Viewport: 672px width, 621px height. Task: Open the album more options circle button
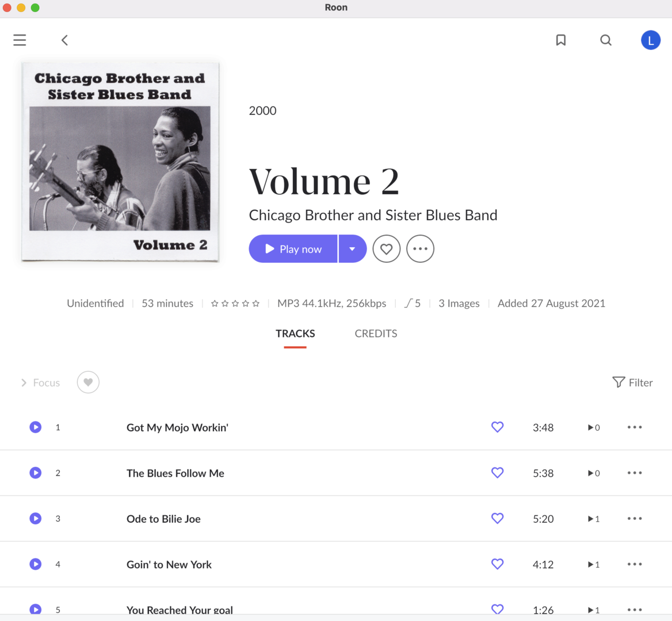(420, 249)
